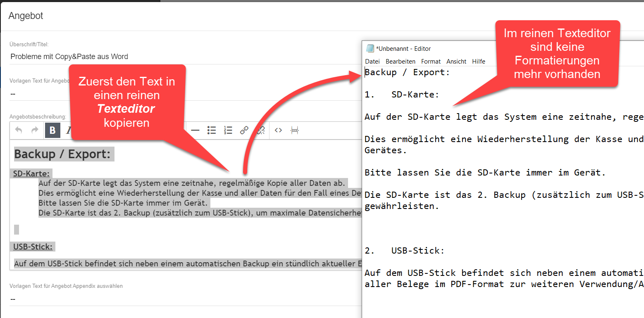Click 'Bitte lassen Sie die SD-Karte' line in Angebot editor

coord(123,203)
